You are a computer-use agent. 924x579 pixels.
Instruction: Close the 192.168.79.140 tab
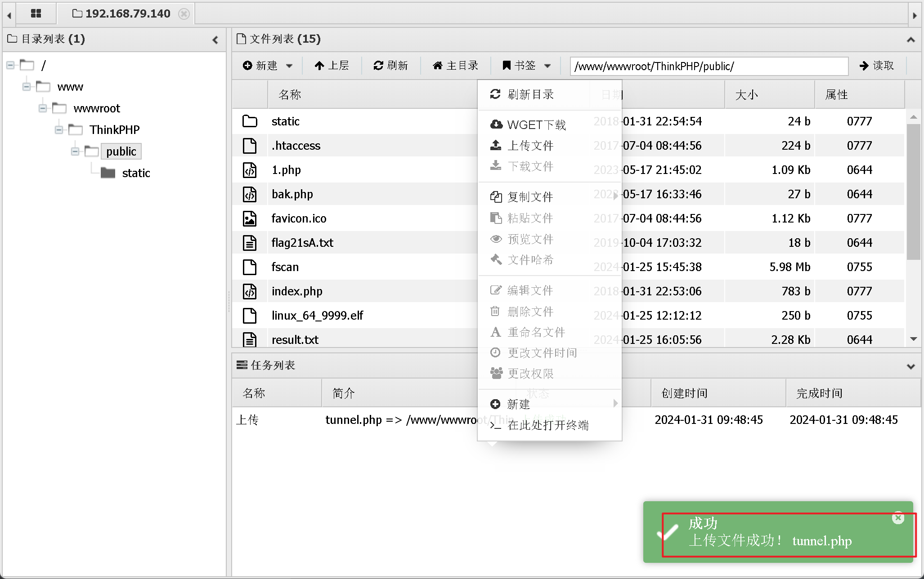pos(184,14)
